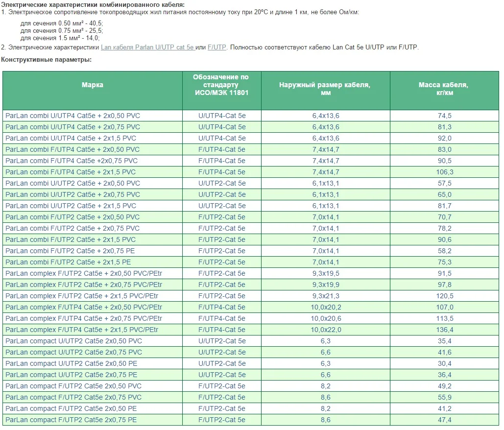Click the mass value 47,4 in last row
This screenshot has height=430, width=504.
click(444, 420)
